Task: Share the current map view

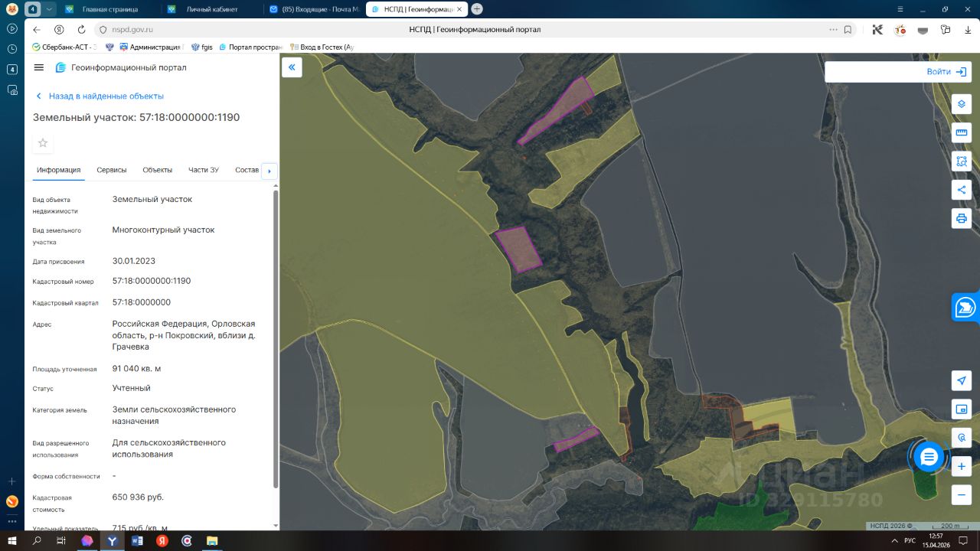Action: (x=962, y=190)
